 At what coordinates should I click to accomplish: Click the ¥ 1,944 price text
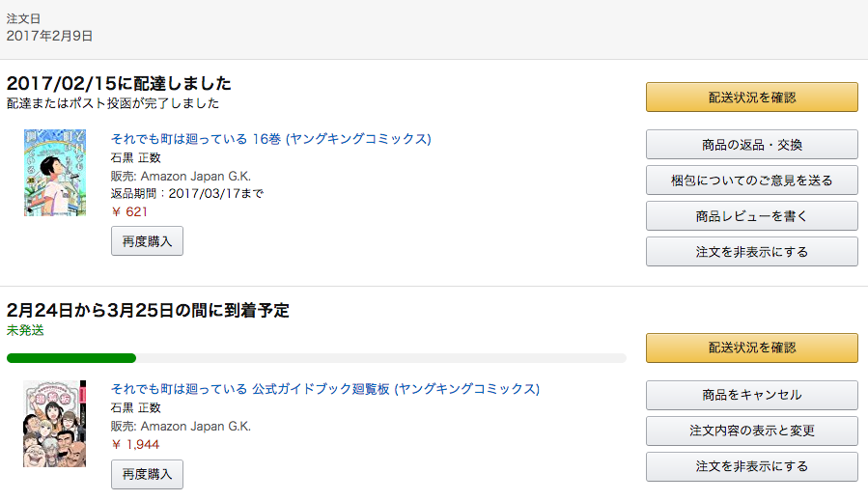coord(135,445)
